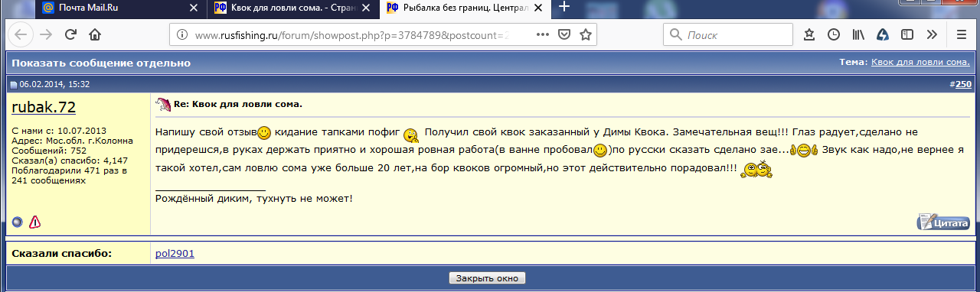Open the bookmarks star toolbar button

(809, 35)
